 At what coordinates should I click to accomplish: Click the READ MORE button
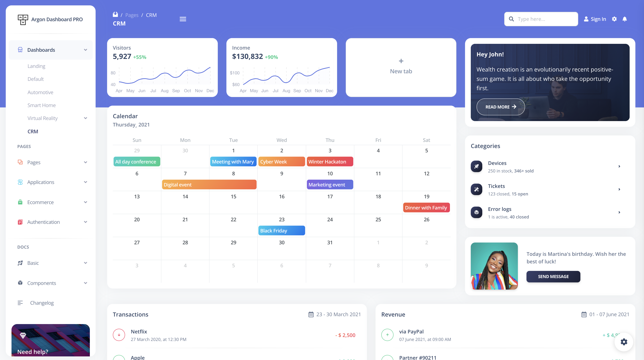click(x=500, y=107)
